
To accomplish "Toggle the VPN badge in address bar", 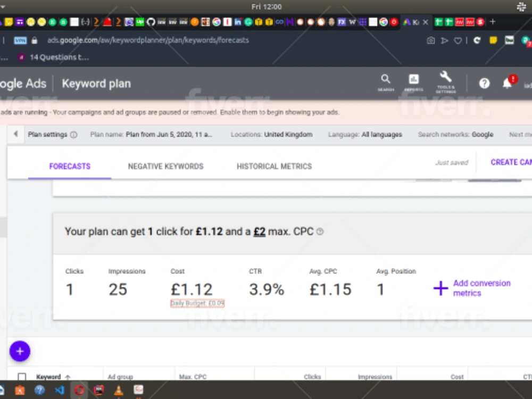I will (20, 40).
